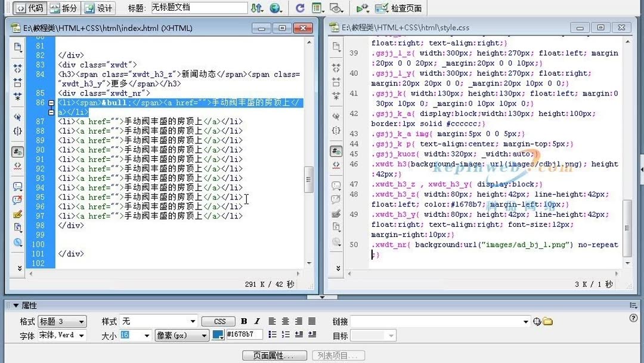This screenshot has width=644, height=363.
Task: Click the File Management icon on the toolbar
Action: [x=257, y=7]
